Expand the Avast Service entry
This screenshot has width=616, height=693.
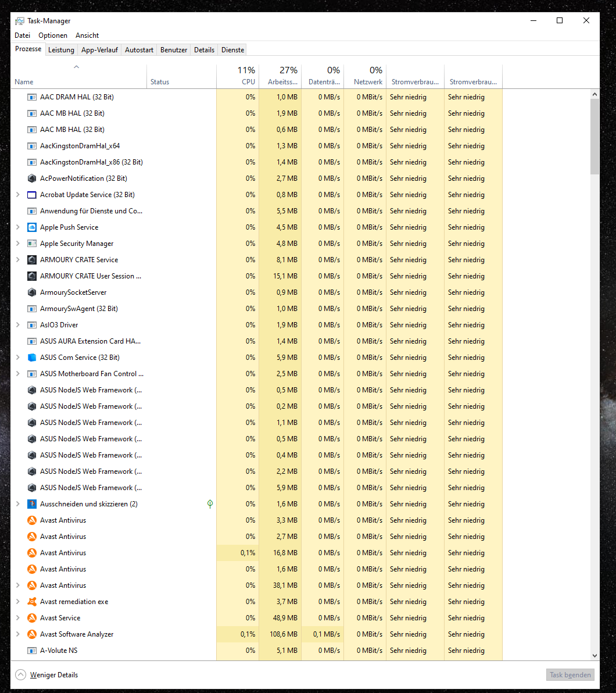coord(17,618)
